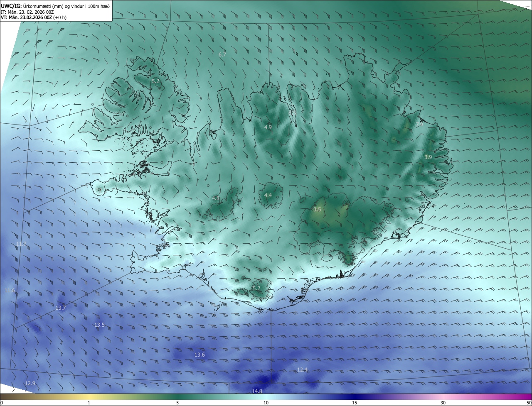Screen dimensions: 532x406
Task: Click the 14.8 maximum value label
Action: click(x=257, y=391)
